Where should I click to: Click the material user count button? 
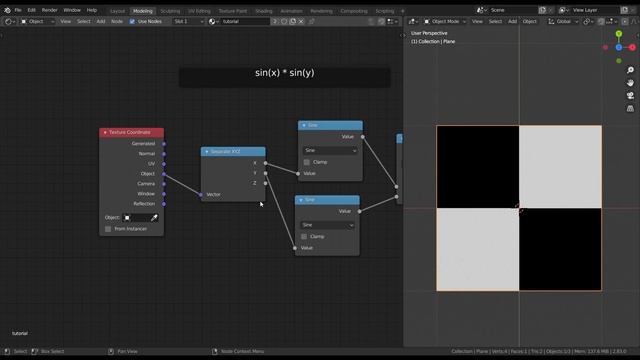coord(275,22)
